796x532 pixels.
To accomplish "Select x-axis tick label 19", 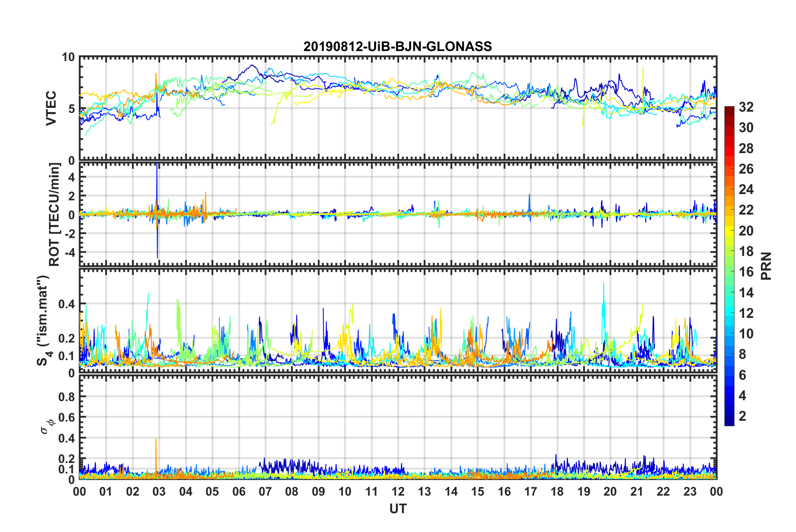I will 584,491.
